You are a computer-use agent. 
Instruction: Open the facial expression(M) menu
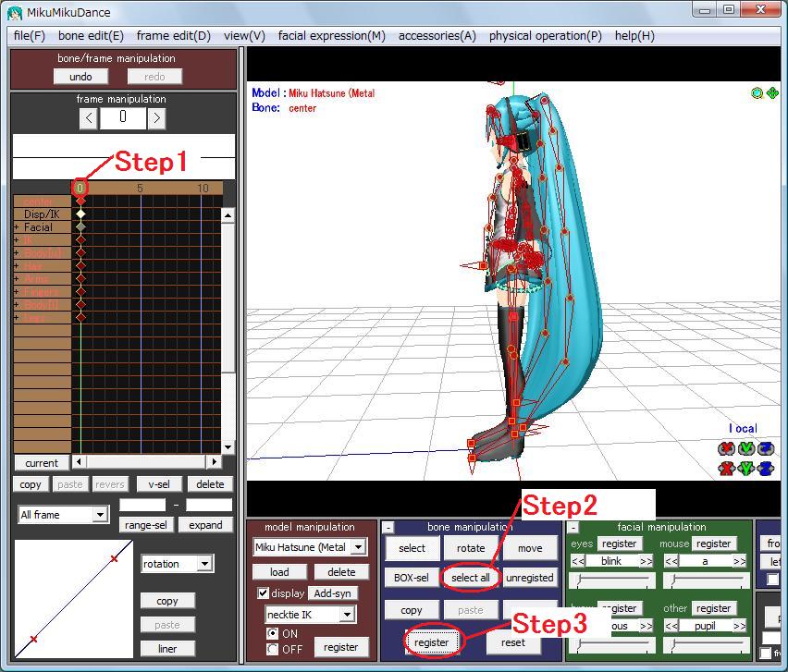click(x=332, y=36)
